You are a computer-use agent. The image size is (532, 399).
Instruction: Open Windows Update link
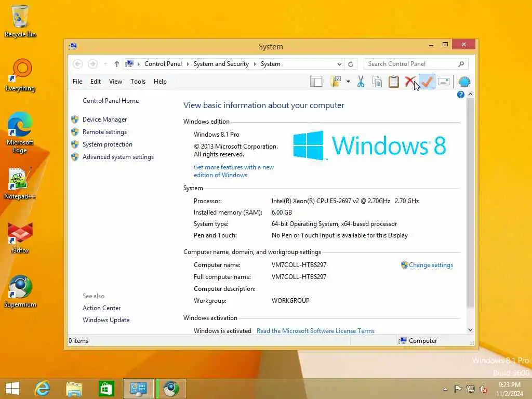coord(106,320)
